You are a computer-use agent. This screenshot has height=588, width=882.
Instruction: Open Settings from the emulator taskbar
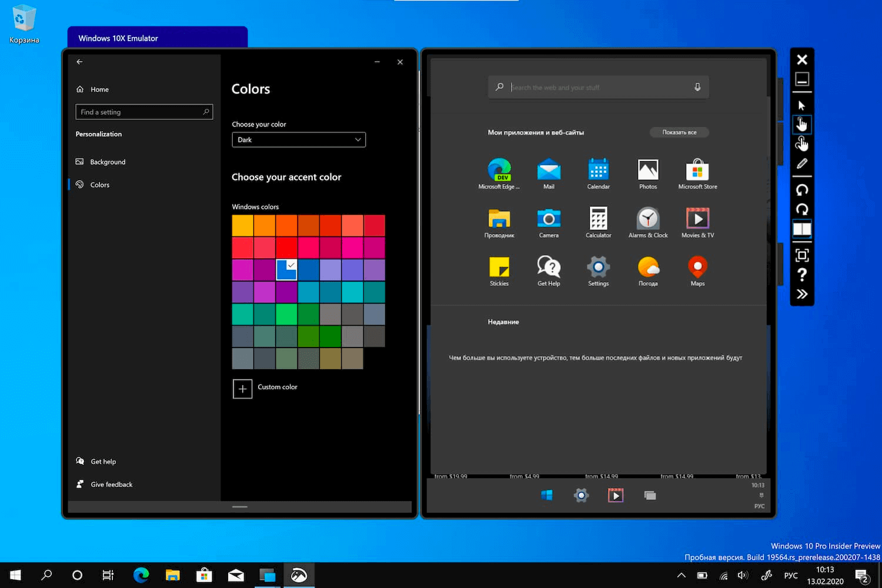tap(581, 495)
